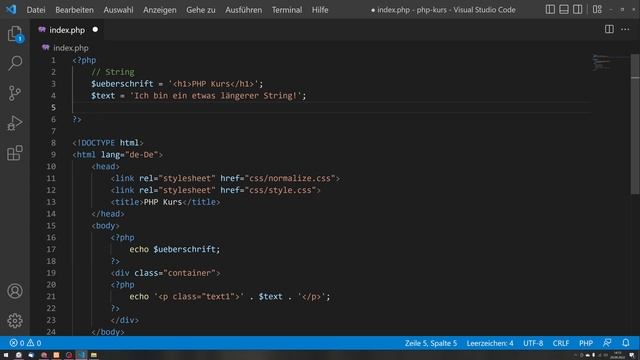Click 'echo $ueberschrift;' on line 17
This screenshot has width=640, height=360.
[175, 249]
